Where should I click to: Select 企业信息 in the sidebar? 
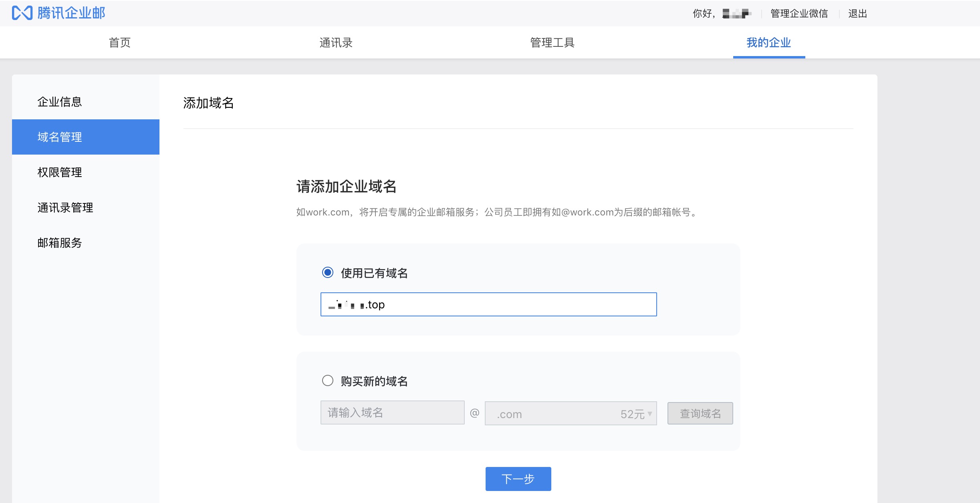click(60, 102)
